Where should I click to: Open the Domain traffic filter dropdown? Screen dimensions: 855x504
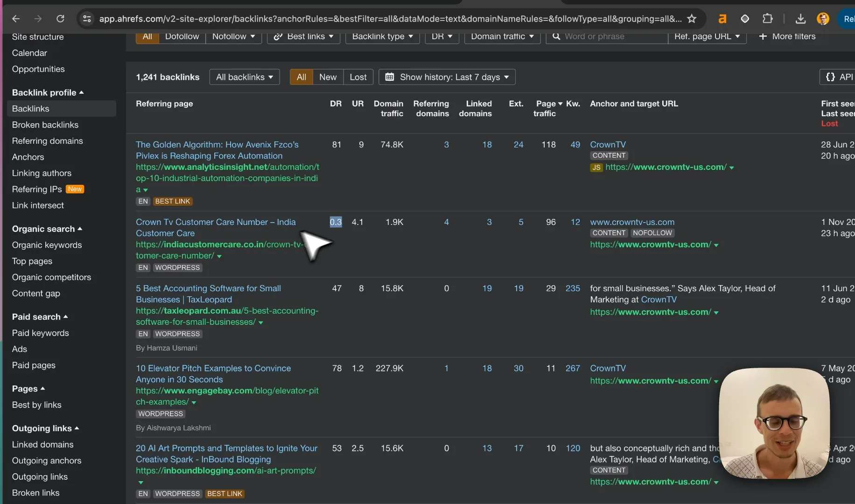502,36
